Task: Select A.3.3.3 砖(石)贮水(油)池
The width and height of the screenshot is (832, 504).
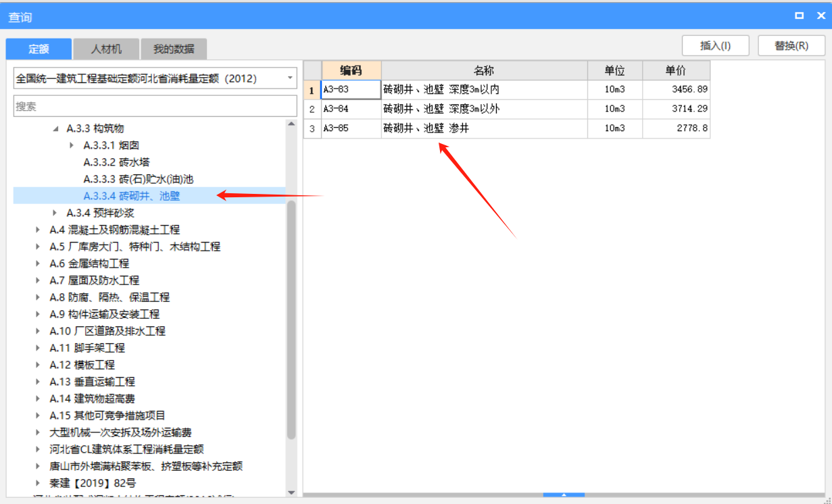Action: 128,178
